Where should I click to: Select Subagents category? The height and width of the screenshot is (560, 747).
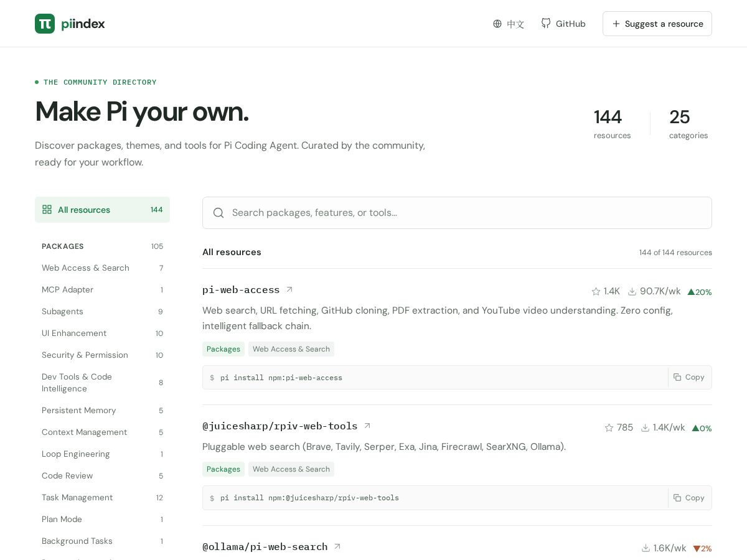pos(102,312)
